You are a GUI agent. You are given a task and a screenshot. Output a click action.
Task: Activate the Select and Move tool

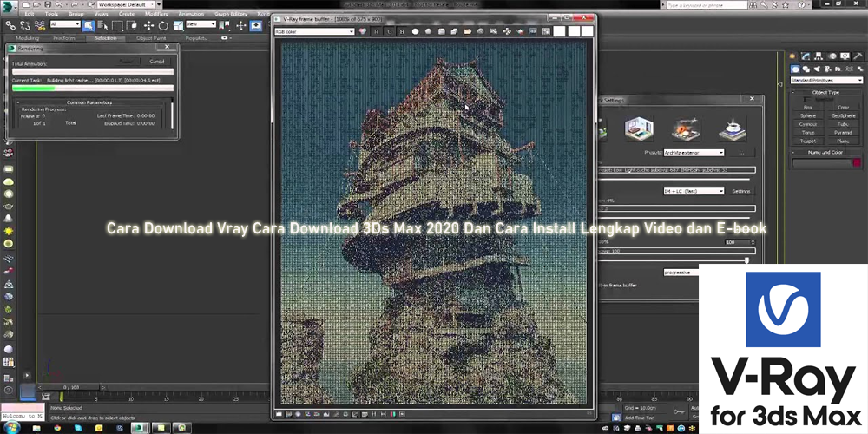coord(148,25)
